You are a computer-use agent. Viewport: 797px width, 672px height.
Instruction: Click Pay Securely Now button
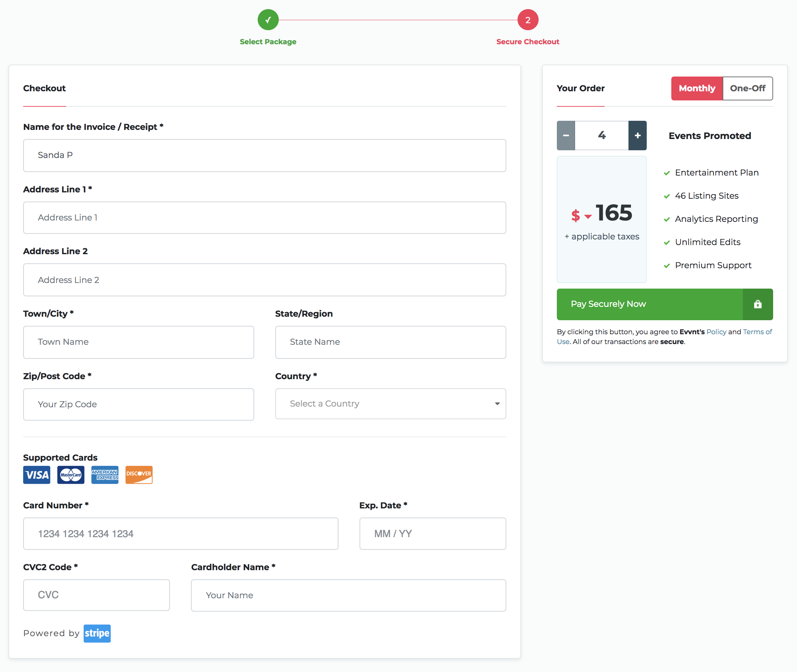tap(665, 304)
